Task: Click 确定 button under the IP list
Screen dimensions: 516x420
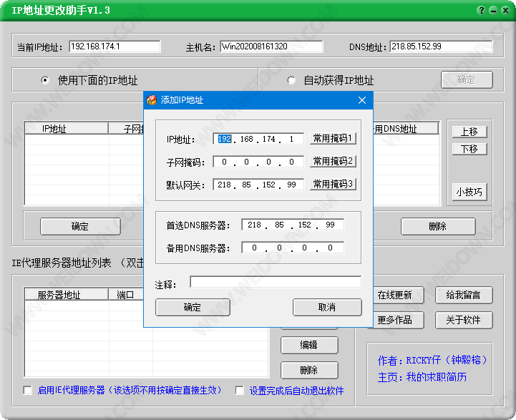Action: [x=80, y=226]
